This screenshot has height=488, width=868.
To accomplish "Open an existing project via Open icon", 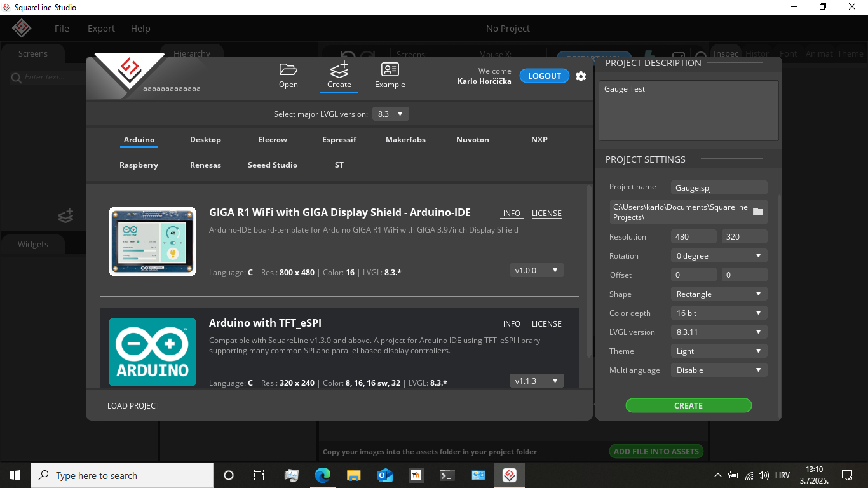I will click(288, 76).
